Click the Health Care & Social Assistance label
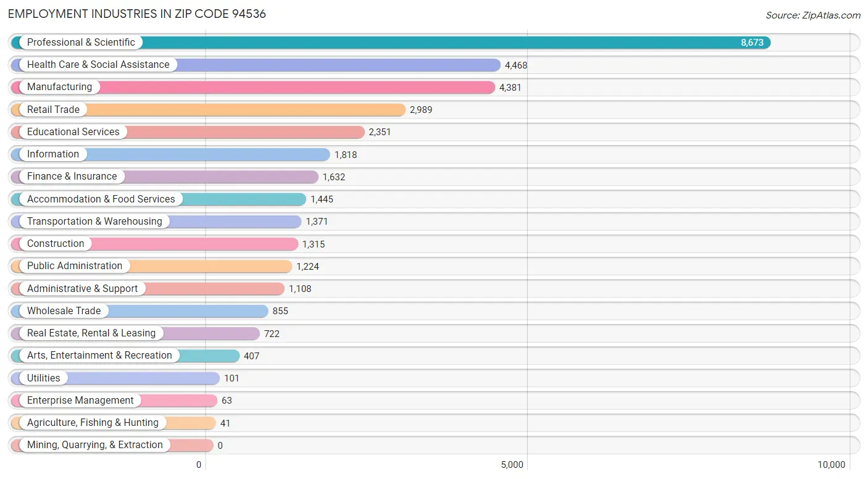 [98, 65]
